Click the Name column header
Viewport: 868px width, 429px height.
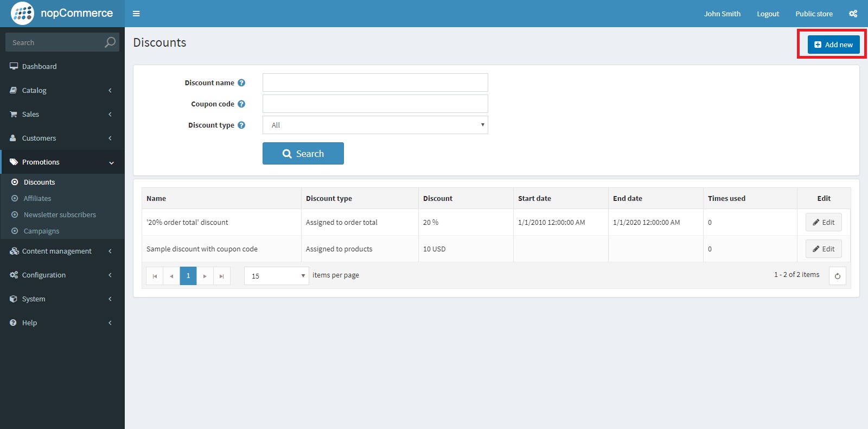tap(221, 198)
